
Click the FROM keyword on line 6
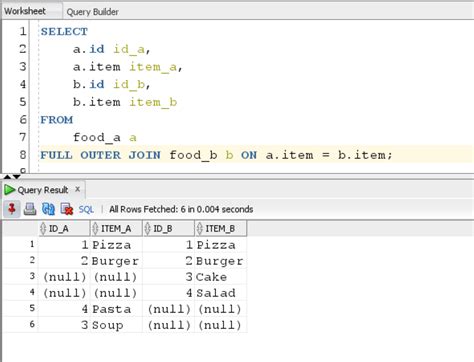[56, 120]
